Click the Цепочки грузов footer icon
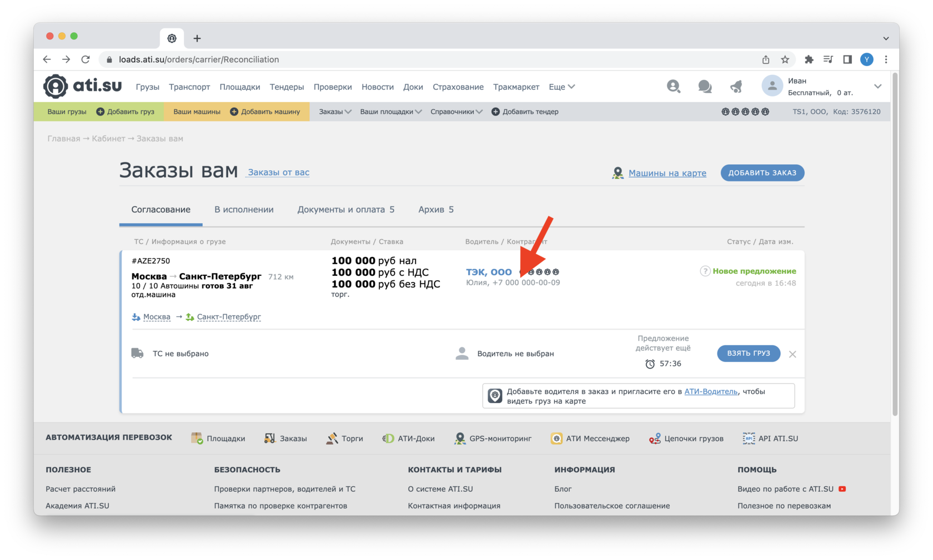Screen dimensions: 933x560 [655, 438]
